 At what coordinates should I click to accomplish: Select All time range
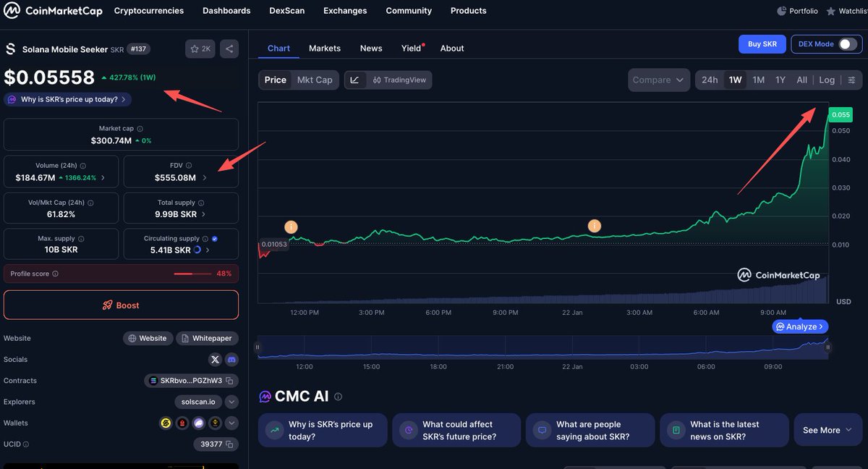pos(801,80)
